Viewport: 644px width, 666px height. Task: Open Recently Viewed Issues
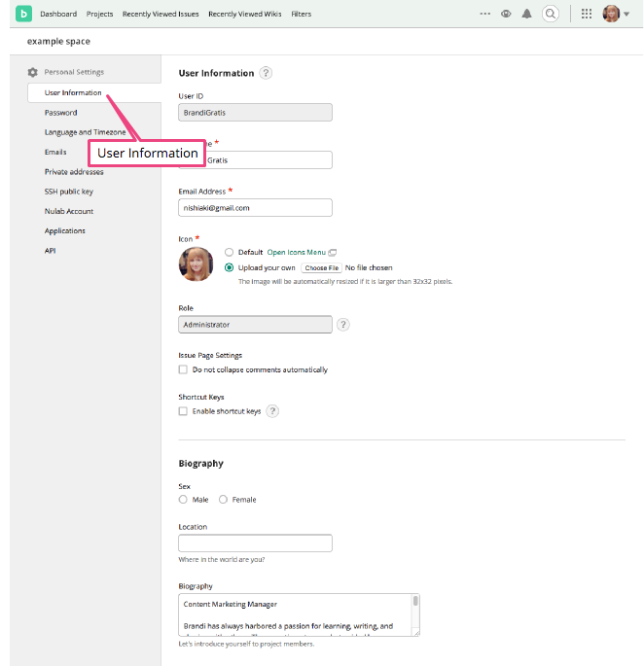(161, 14)
